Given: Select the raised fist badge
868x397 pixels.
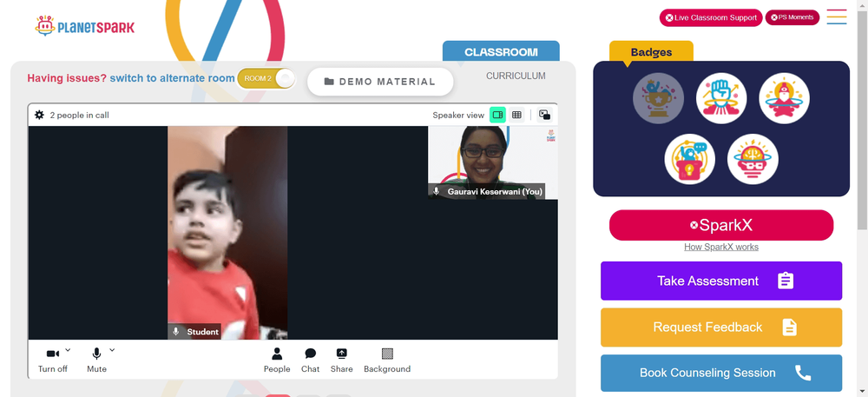Looking at the screenshot, I should click(721, 98).
